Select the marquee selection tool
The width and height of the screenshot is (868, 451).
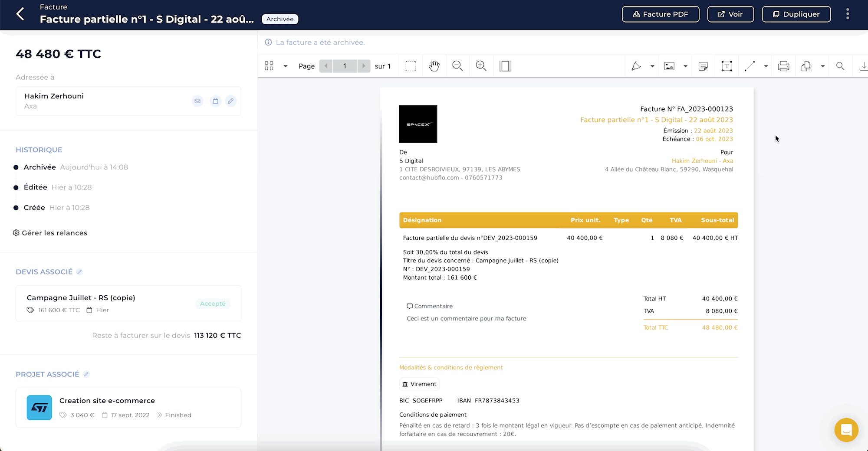[x=411, y=66]
